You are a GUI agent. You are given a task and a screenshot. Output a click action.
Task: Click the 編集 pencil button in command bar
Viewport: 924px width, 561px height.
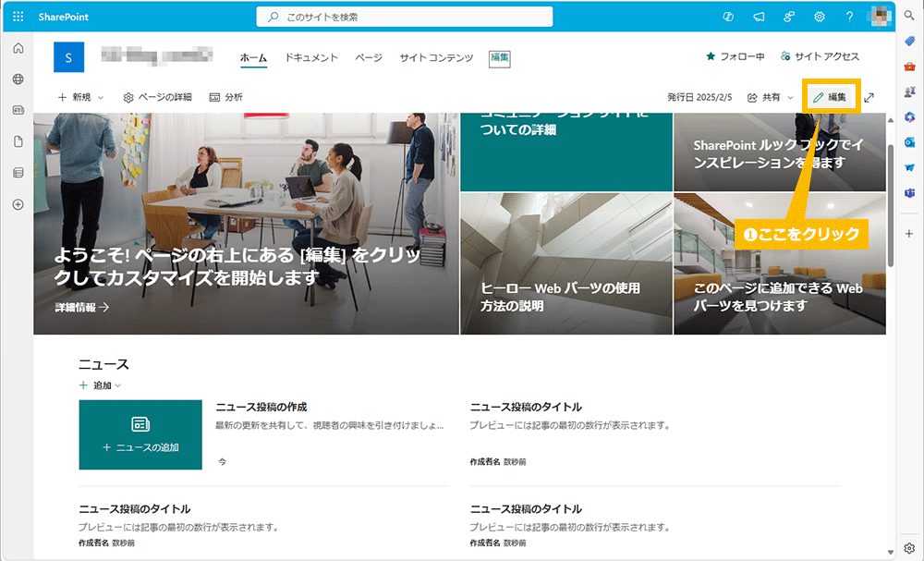[x=830, y=97]
